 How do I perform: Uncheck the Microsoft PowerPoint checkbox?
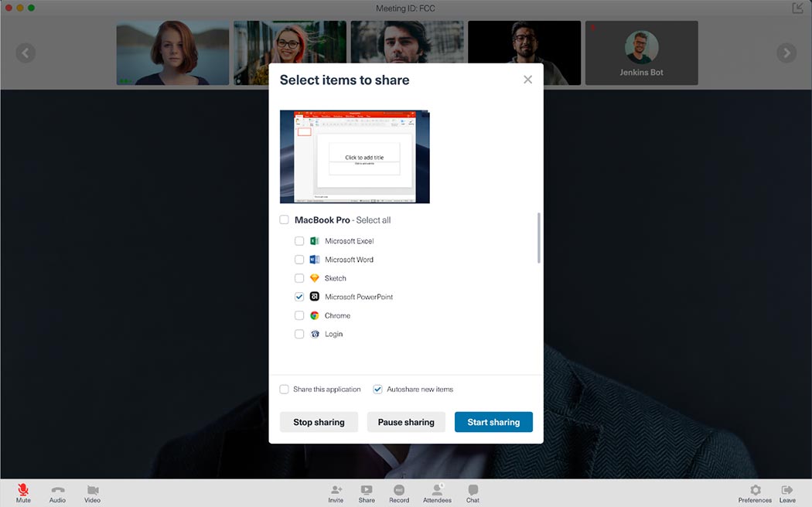pyautogui.click(x=299, y=297)
